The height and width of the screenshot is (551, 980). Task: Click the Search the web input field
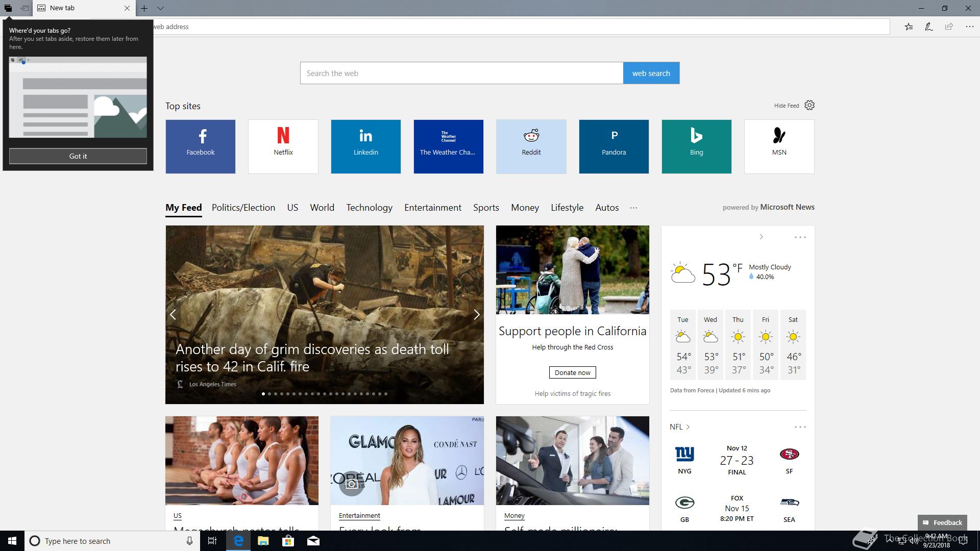coord(461,73)
